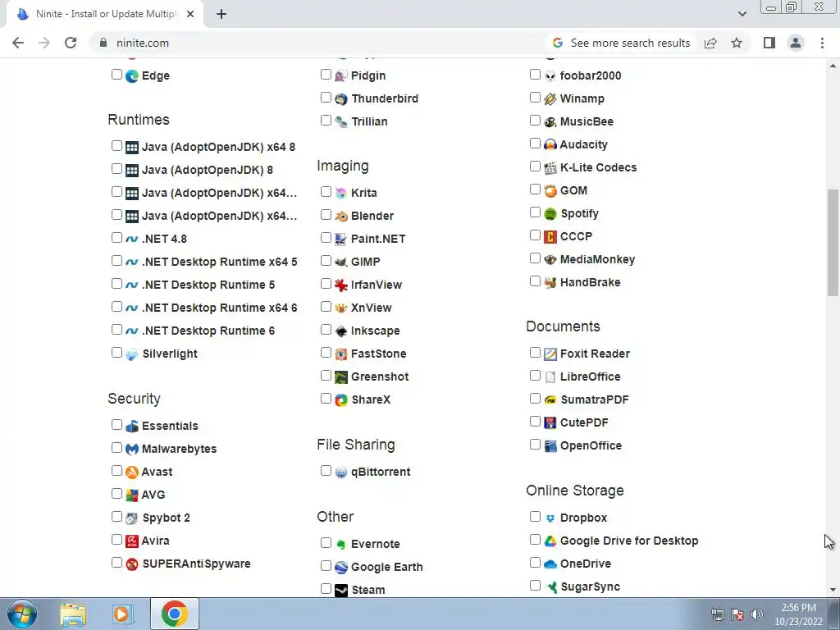Select the AVG checkbox
The height and width of the screenshot is (630, 840).
point(116,494)
